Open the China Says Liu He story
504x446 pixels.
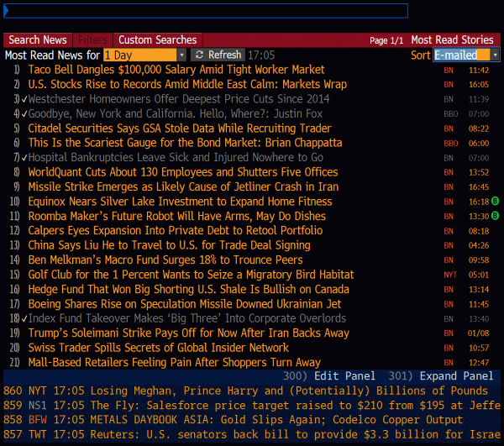pyautogui.click(x=169, y=245)
